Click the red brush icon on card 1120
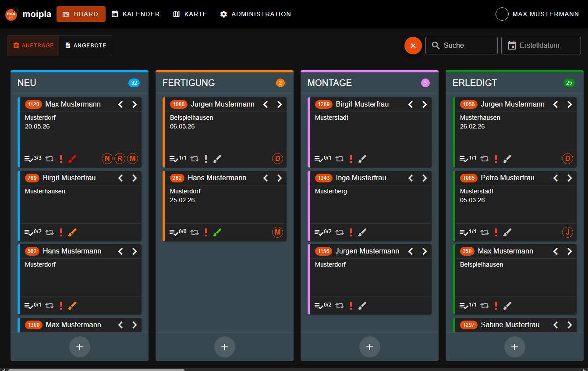588x371 pixels. pos(72,159)
